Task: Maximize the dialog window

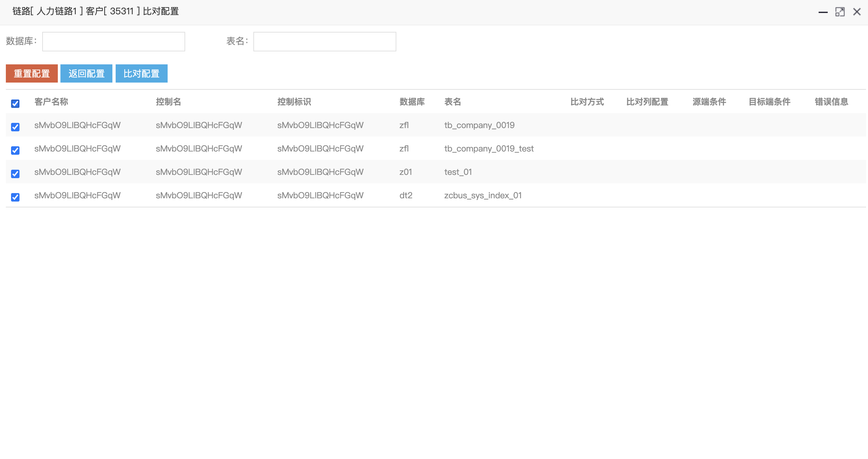Action: (840, 12)
